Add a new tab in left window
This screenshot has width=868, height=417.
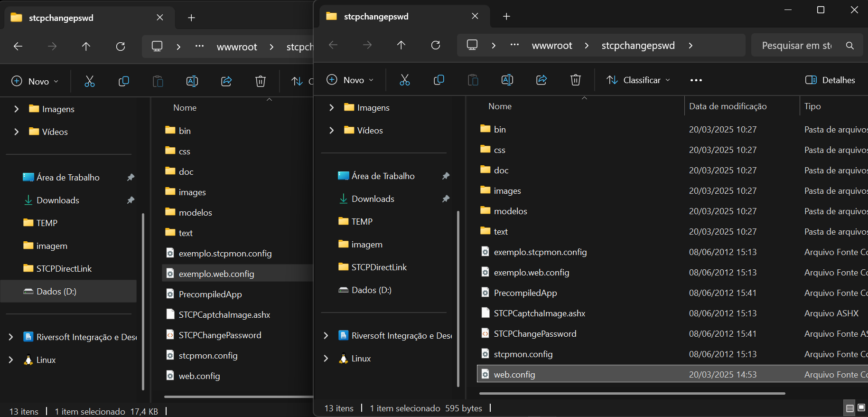tap(192, 18)
